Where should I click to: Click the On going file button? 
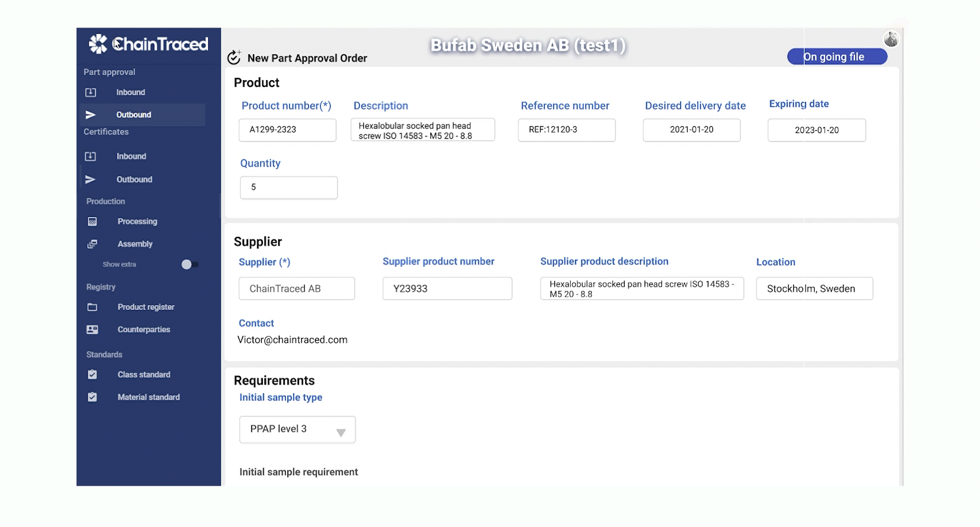837,57
